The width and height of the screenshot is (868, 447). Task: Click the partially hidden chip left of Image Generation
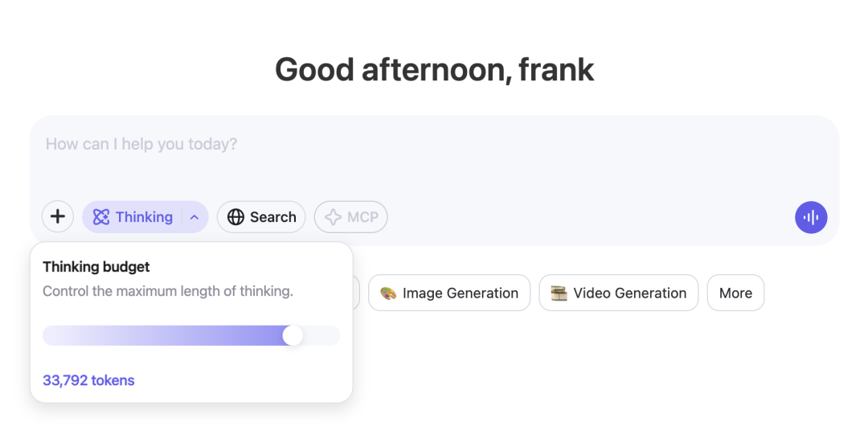click(x=356, y=293)
